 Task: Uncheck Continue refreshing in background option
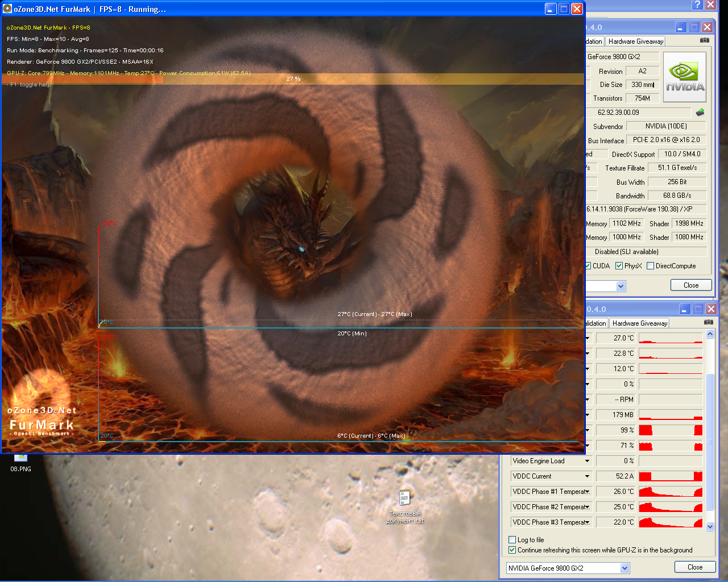coord(512,550)
